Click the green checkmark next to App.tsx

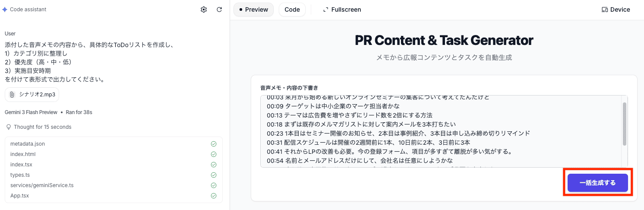pyautogui.click(x=214, y=196)
